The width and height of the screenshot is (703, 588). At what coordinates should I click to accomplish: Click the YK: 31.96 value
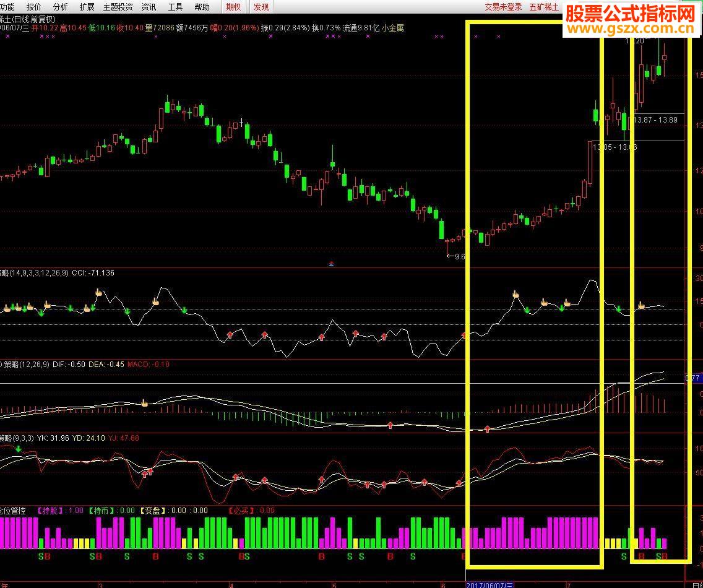click(x=53, y=438)
